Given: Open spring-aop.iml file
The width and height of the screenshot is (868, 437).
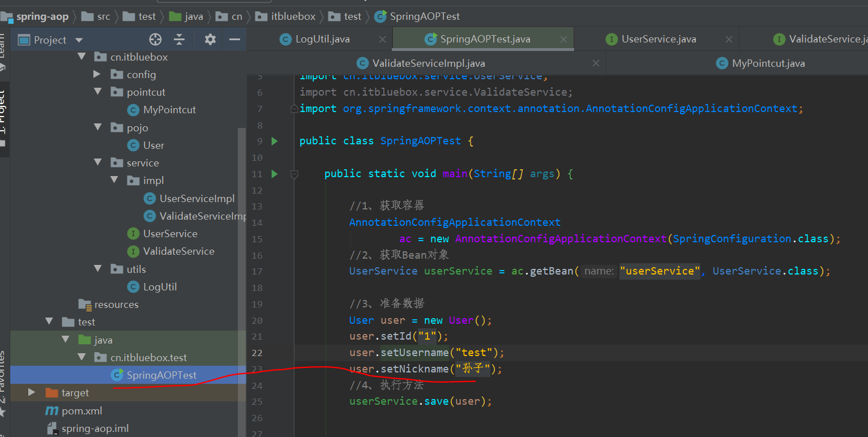Looking at the screenshot, I should click(x=95, y=429).
